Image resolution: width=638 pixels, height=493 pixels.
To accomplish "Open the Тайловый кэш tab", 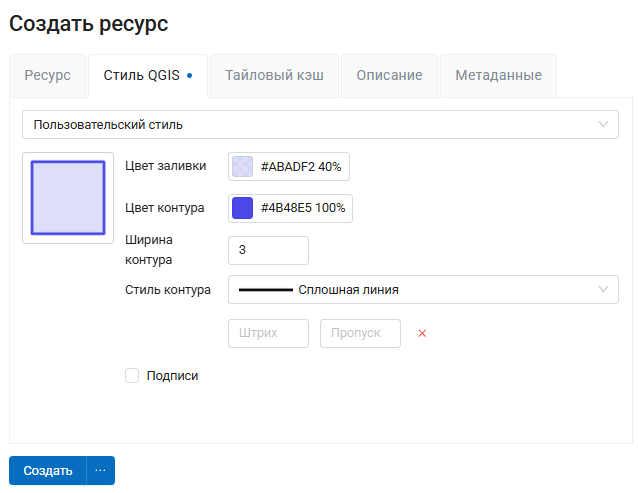I will click(x=274, y=75).
